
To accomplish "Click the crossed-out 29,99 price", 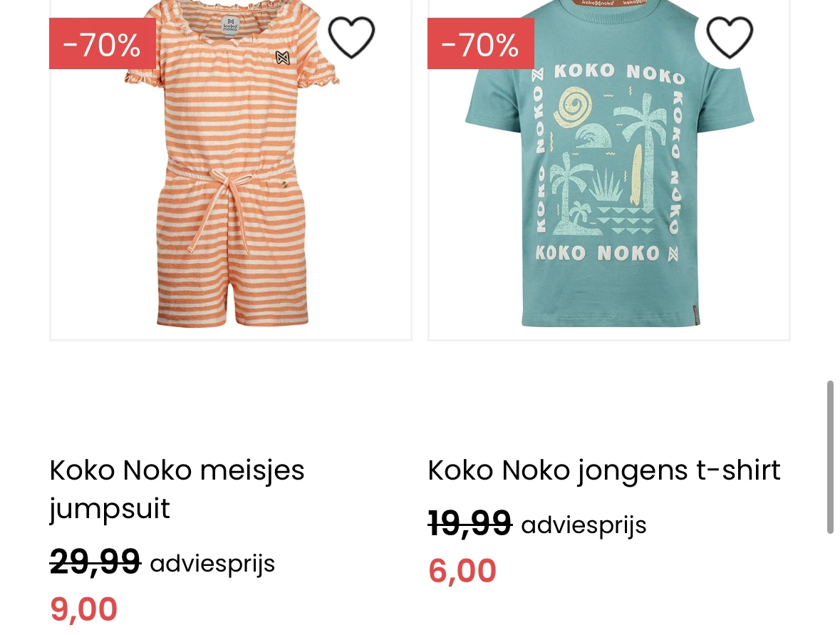I will click(95, 562).
